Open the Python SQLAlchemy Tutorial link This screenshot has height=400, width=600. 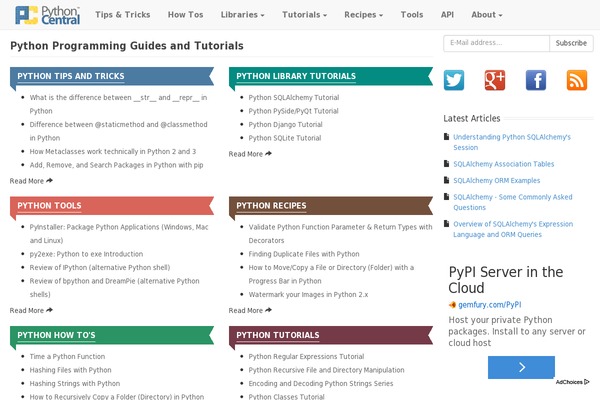(x=294, y=98)
